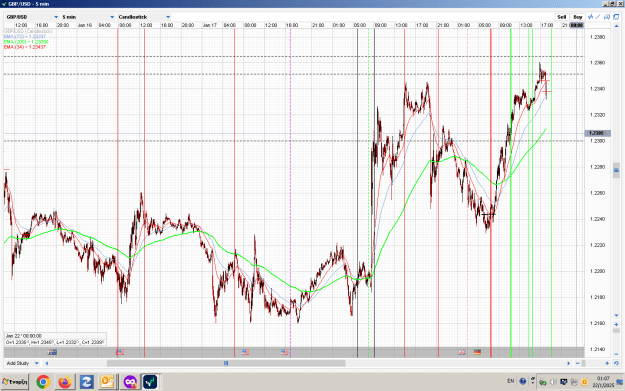Open the indicators chart icon next to Buy
The width and height of the screenshot is (625, 391).
click(591, 17)
